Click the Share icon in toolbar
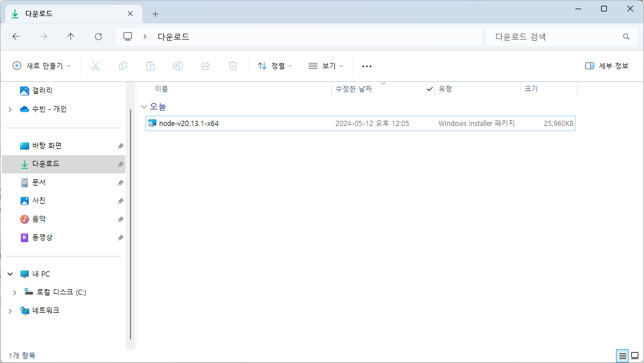Screen dimensions: 644x363 (206, 66)
